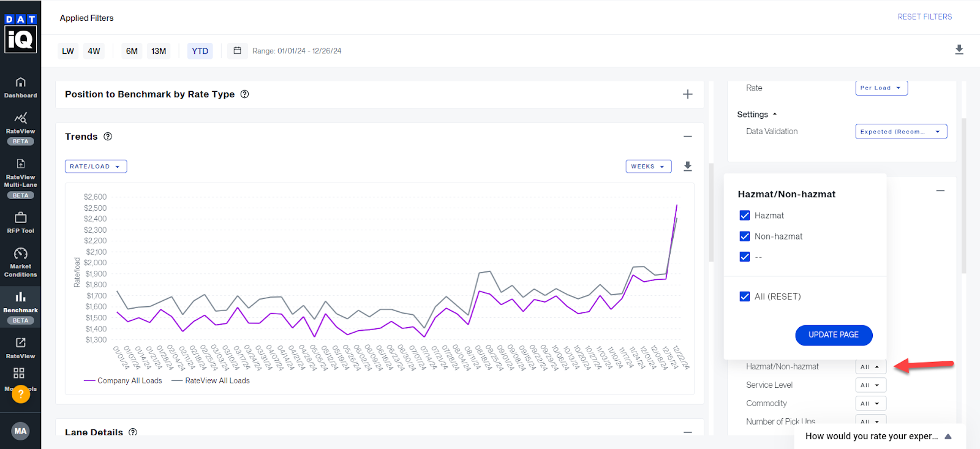Open the date range calendar picker
980x449 pixels.
237,51
